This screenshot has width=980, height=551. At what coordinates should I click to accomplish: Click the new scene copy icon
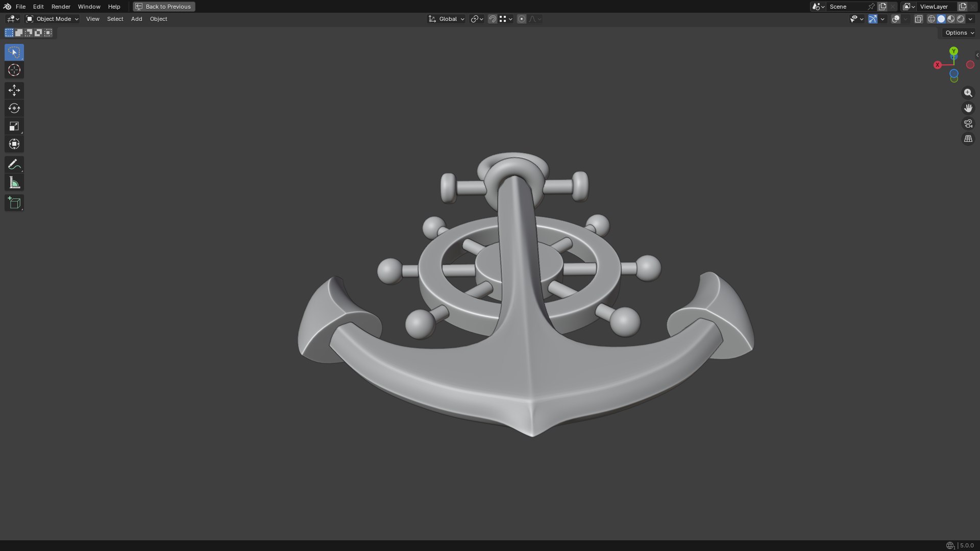(x=883, y=7)
